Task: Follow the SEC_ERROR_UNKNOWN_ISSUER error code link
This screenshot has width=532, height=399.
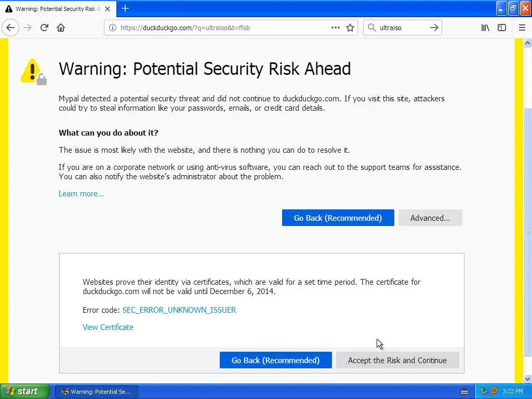Action: coord(179,310)
